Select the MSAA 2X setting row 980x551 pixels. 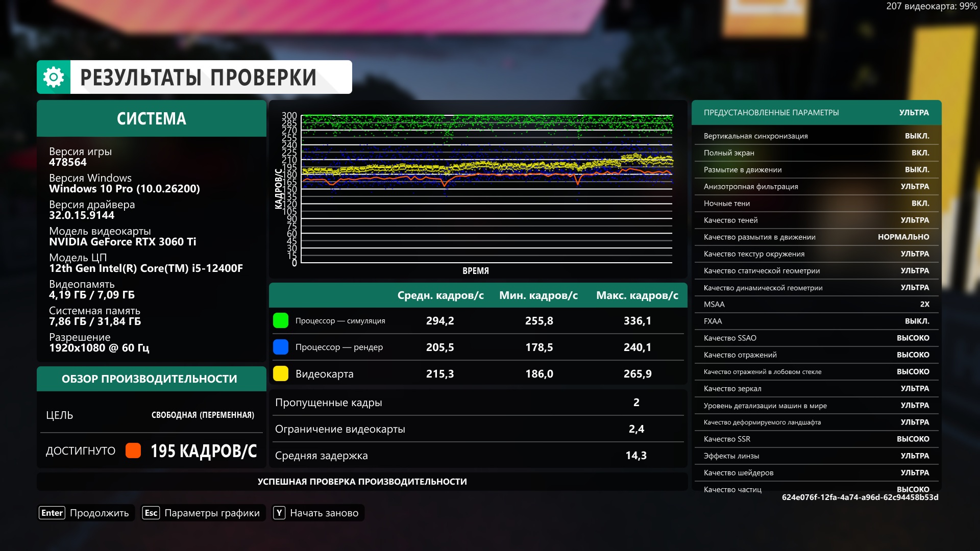point(816,305)
